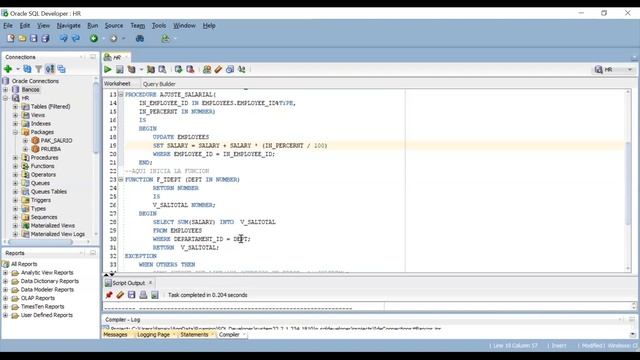Select User Defined Reports item

click(47, 315)
